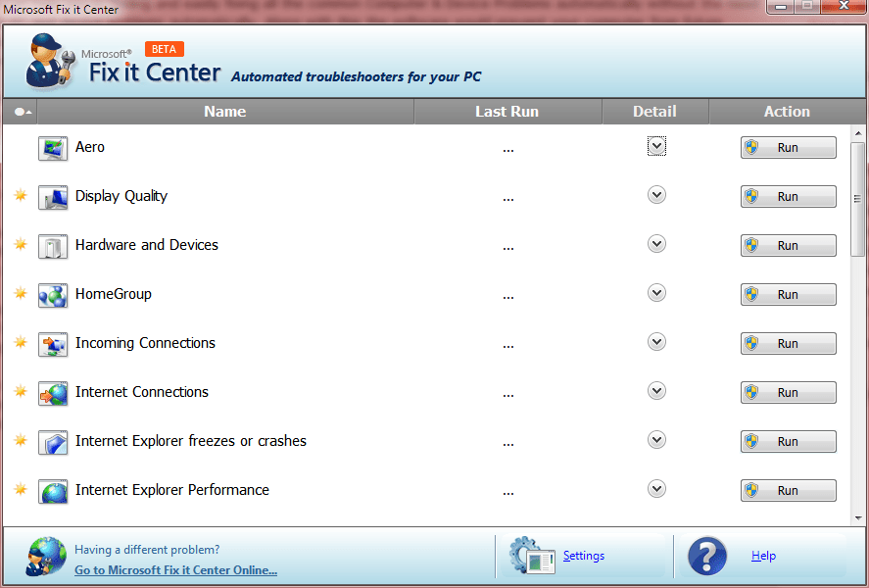Open the Help link
The image size is (869, 588).
click(763, 556)
